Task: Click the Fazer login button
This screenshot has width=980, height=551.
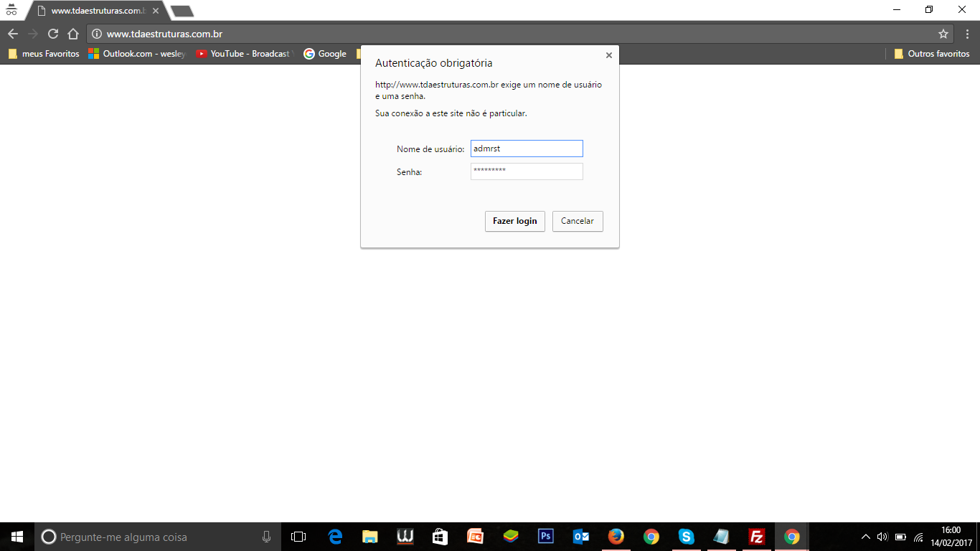Action: click(x=515, y=221)
